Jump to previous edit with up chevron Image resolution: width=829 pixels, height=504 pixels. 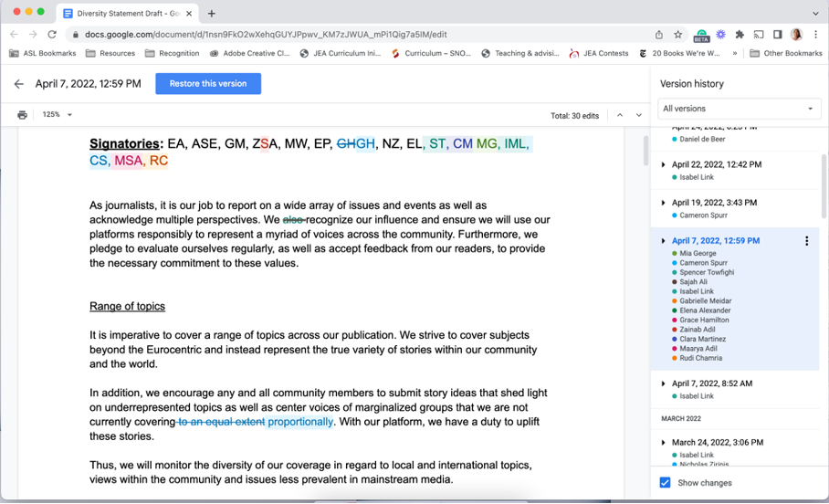point(620,115)
